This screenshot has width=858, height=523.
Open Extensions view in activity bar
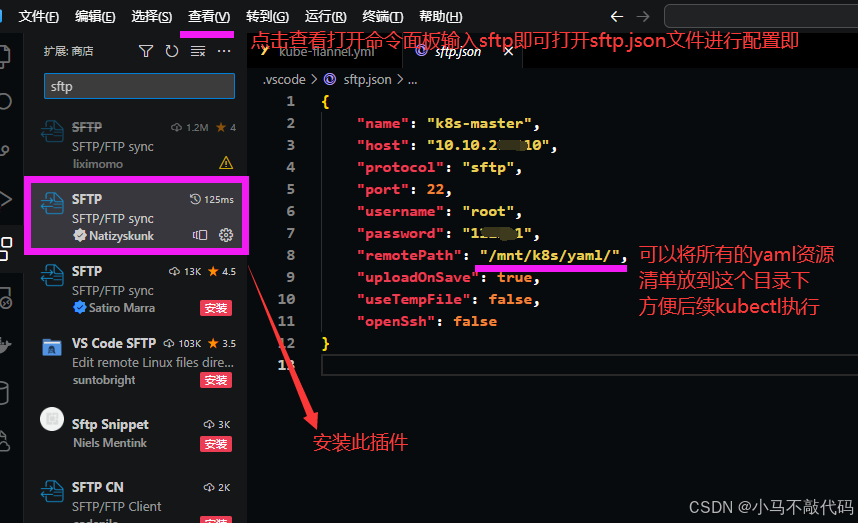pos(5,249)
